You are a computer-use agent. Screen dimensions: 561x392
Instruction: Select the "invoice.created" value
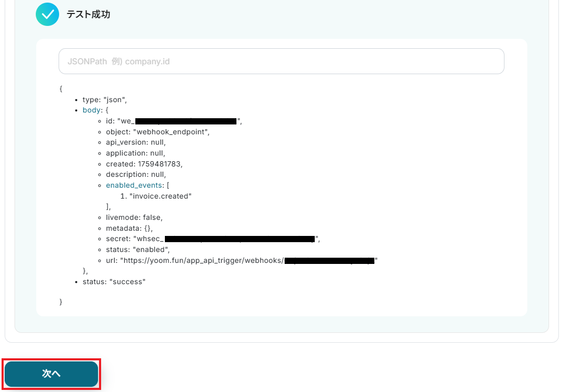point(160,196)
